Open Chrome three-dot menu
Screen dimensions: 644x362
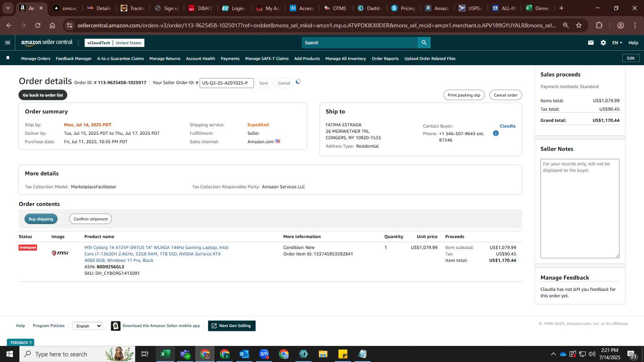pos(635,25)
